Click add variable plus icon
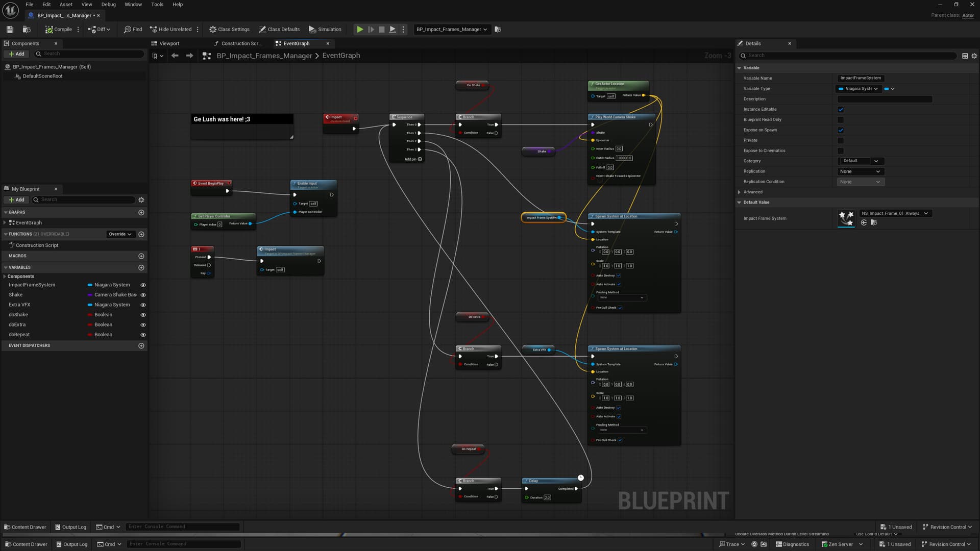980x551 pixels. (x=141, y=268)
